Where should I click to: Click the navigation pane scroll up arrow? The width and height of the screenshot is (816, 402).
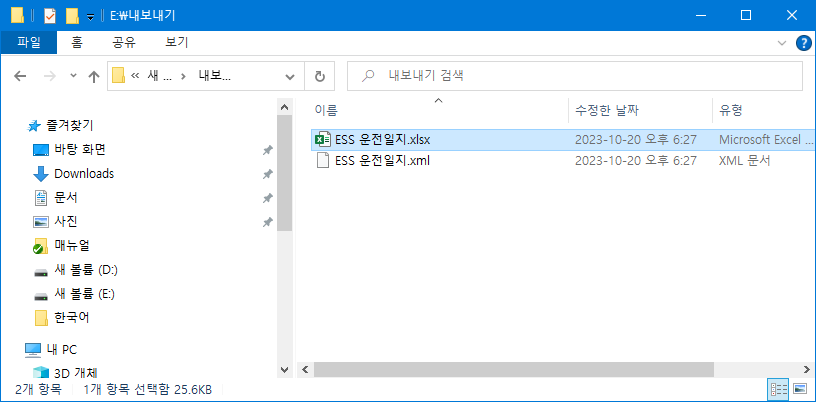pyautogui.click(x=284, y=107)
